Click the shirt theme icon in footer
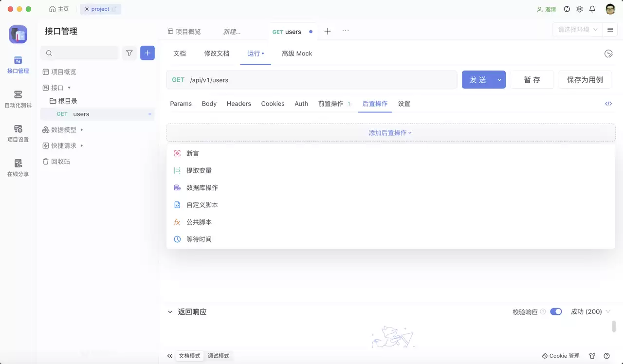 592,356
